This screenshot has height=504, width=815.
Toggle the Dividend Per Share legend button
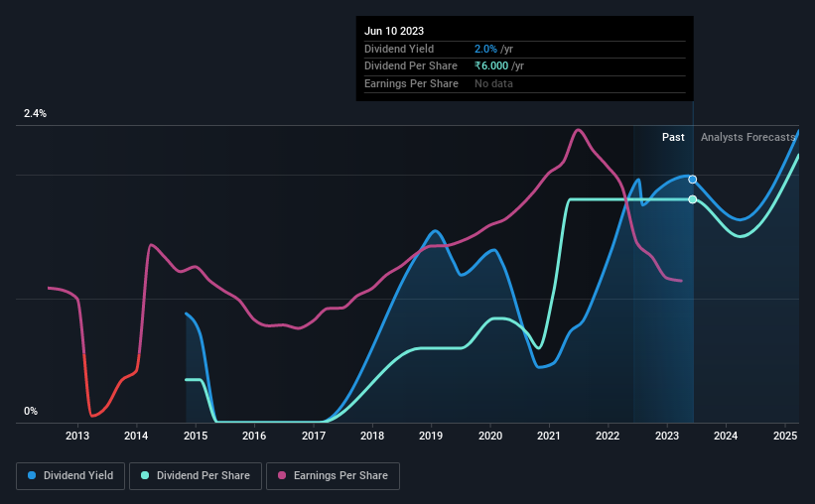196,476
